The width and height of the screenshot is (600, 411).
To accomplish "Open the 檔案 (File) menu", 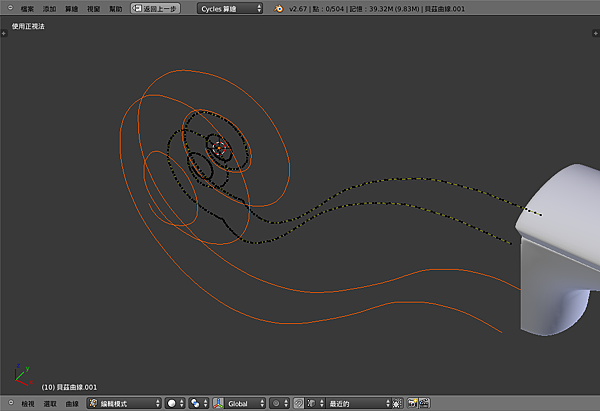I will click(x=27, y=8).
